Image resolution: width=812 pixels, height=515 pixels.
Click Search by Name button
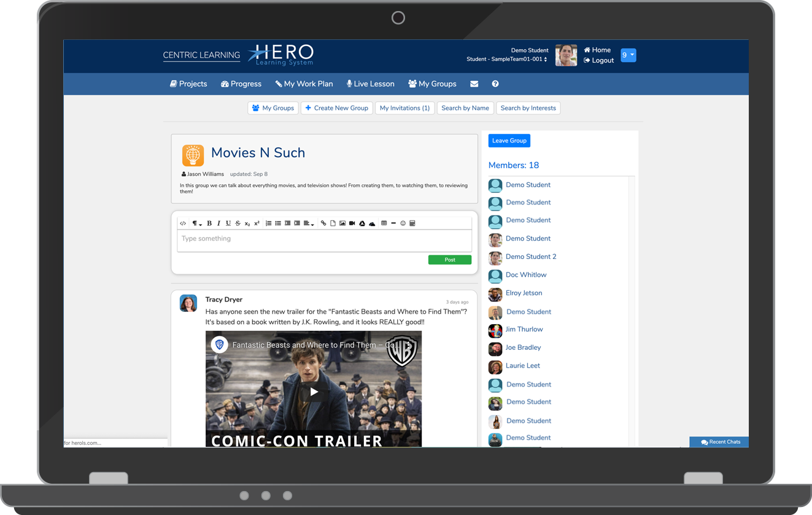(465, 108)
